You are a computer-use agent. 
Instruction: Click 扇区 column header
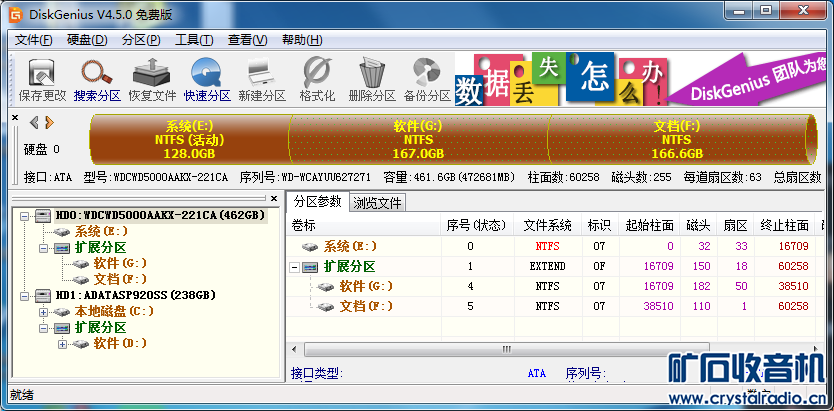(x=736, y=225)
